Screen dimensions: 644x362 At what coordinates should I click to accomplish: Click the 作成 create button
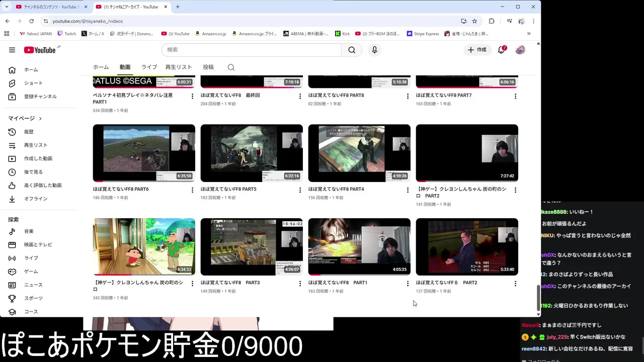(476, 50)
